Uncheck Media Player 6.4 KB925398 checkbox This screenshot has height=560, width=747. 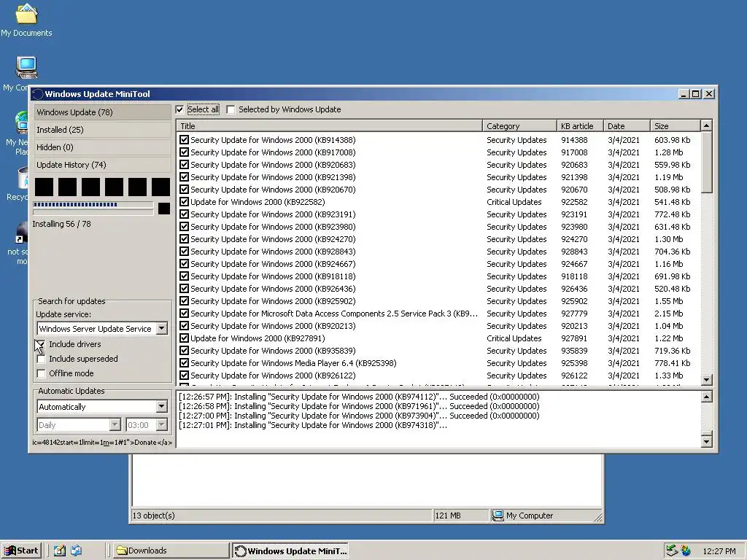tap(185, 363)
